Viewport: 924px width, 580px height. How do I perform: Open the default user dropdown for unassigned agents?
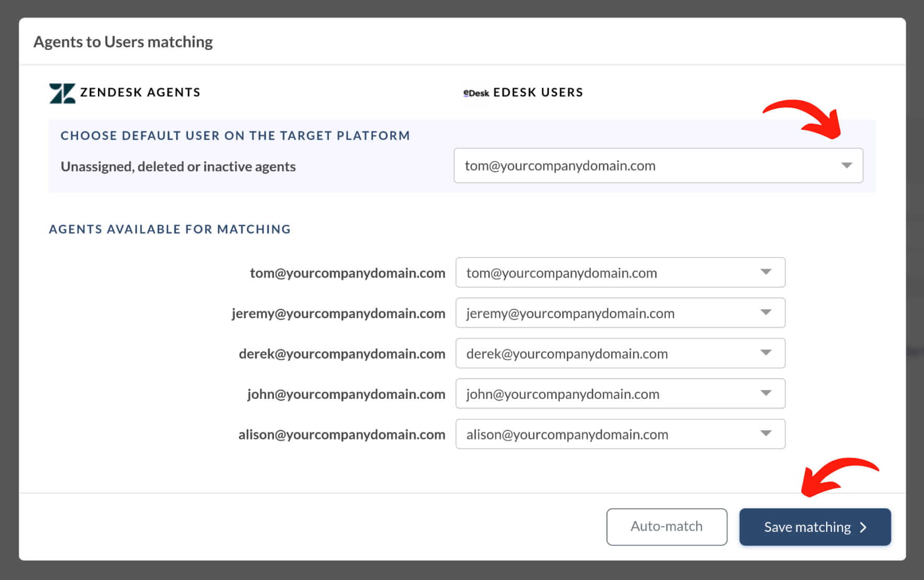coord(658,165)
